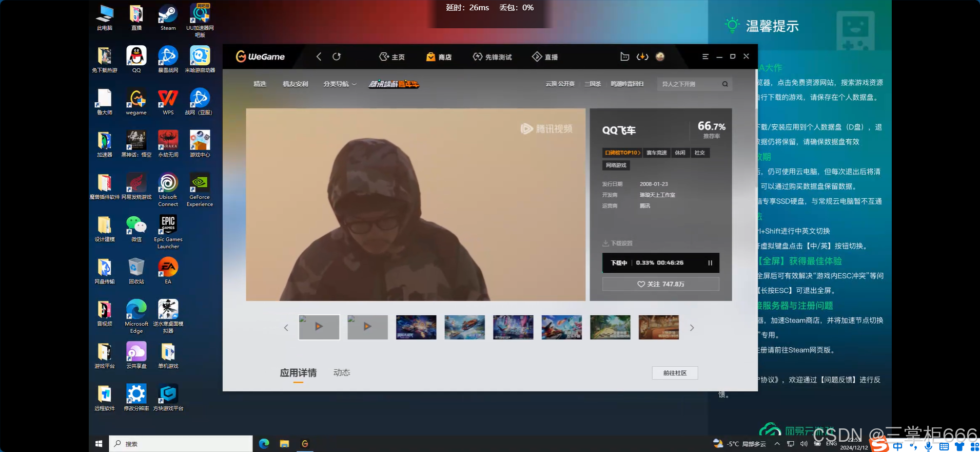Expand the 分类导航 dropdown
Viewport: 980px width, 452px height.
click(x=340, y=84)
